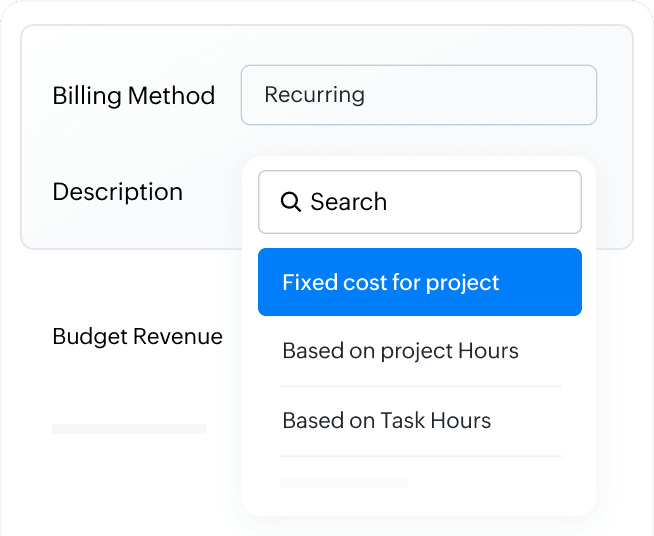Click the Budget Revenue label
654x536 pixels.
click(137, 337)
